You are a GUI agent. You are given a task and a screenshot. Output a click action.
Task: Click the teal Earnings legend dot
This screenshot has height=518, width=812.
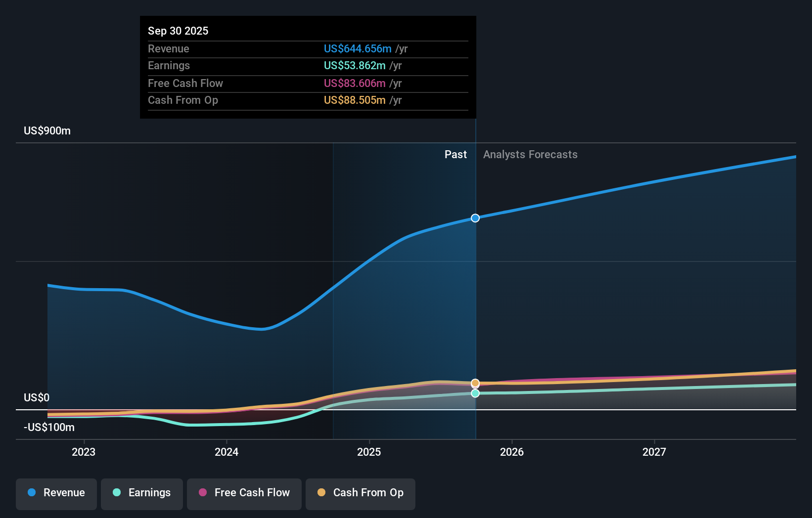(x=117, y=493)
